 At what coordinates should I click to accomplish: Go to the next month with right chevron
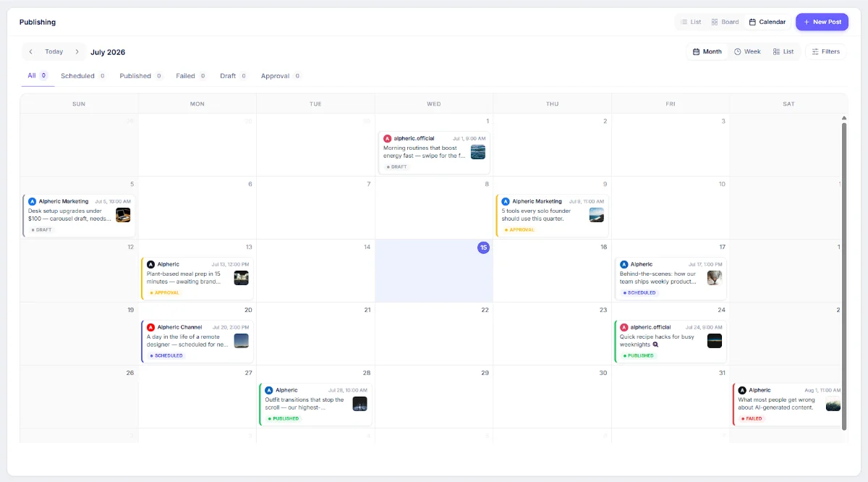[77, 51]
